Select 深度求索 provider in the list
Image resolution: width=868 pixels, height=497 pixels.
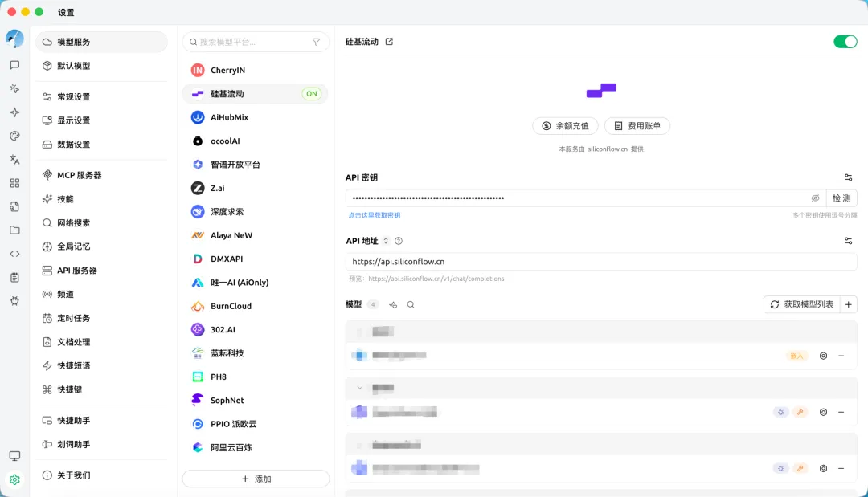click(x=256, y=212)
